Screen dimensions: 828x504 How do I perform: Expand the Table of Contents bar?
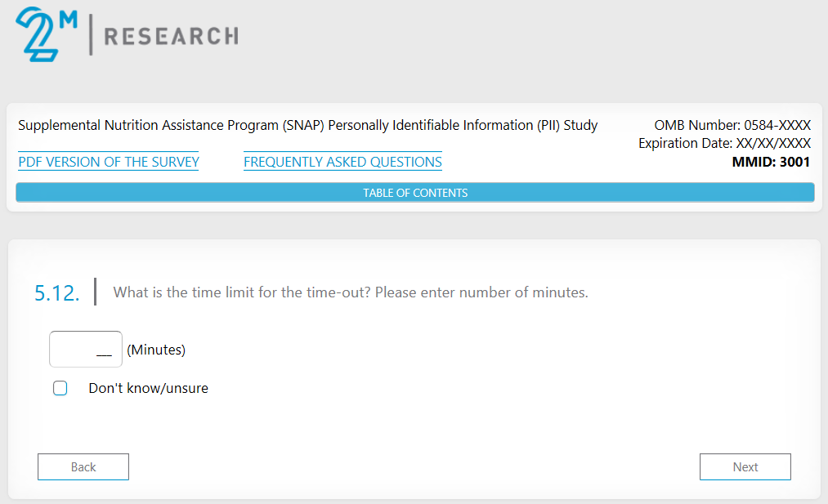point(415,193)
